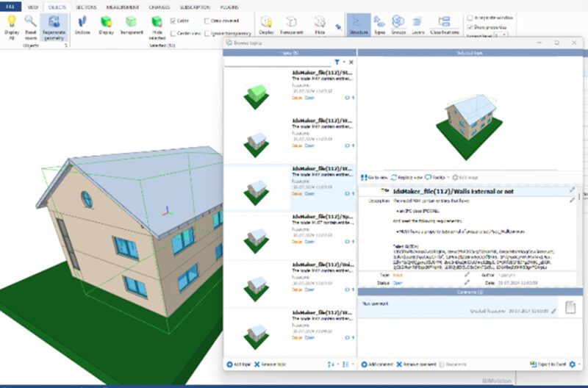Toggle the Color checkbox

(x=173, y=21)
